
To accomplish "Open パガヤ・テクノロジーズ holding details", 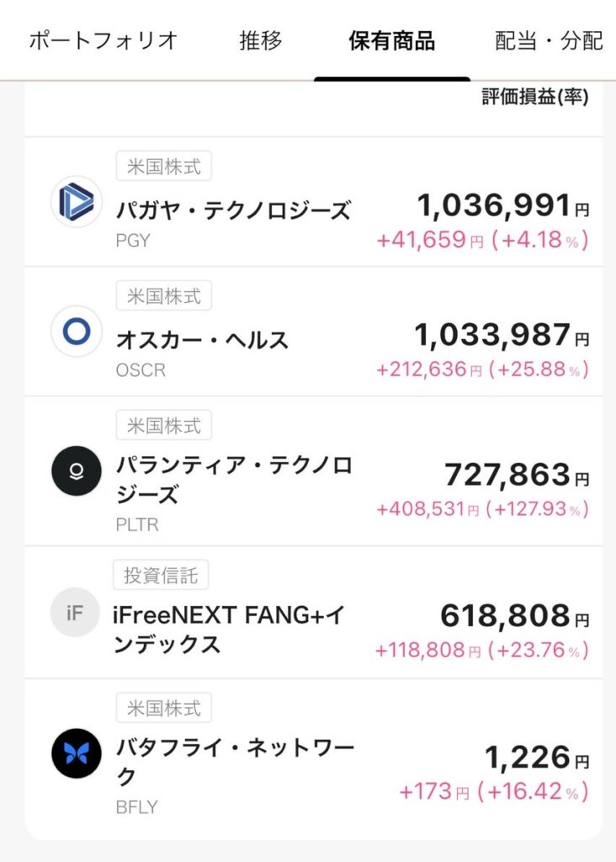I will point(233,210).
